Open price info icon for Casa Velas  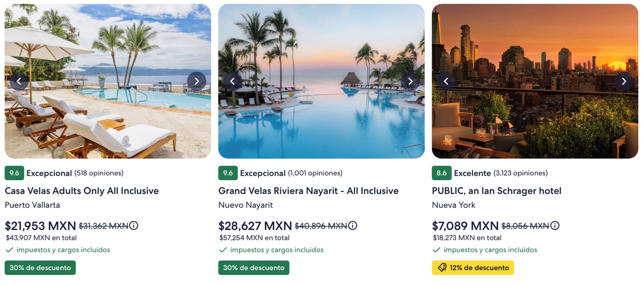coord(134,226)
